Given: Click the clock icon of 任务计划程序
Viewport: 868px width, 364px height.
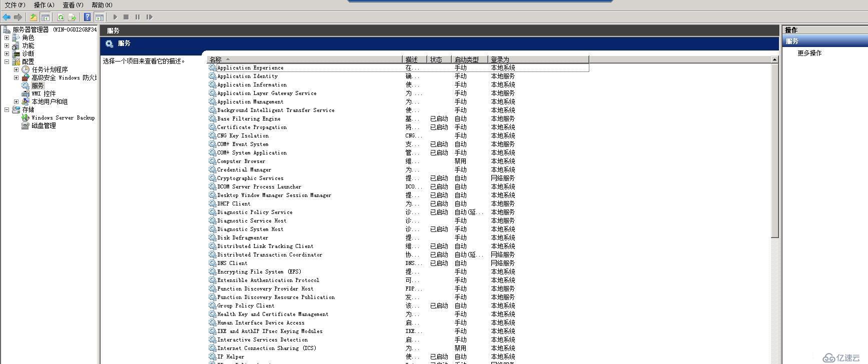Looking at the screenshot, I should click(x=26, y=69).
